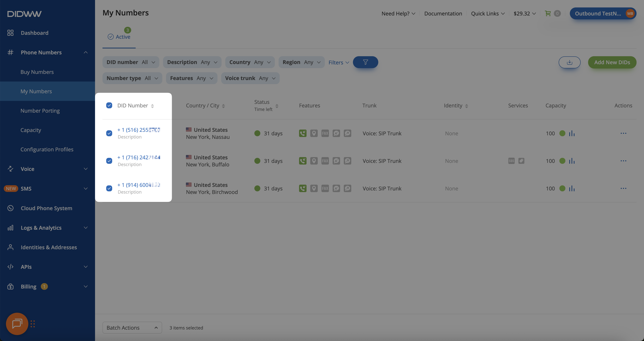Open the $29.32 balance dropdown
Screen dimensions: 644x341
(525, 13)
